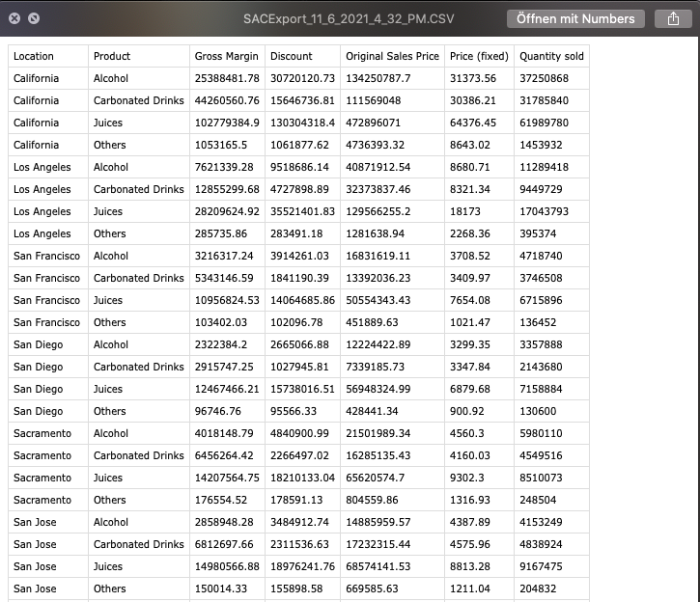The image size is (700, 602).
Task: Click the file name SACExport_11_6_2021_4_32_PM.CSV
Action: pyautogui.click(x=349, y=18)
